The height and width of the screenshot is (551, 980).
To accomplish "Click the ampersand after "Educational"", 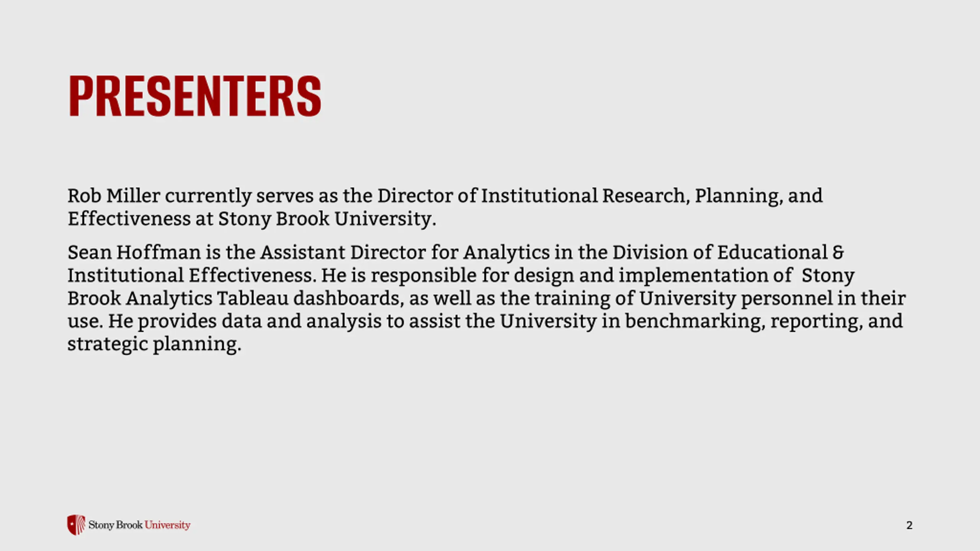I will [x=838, y=253].
